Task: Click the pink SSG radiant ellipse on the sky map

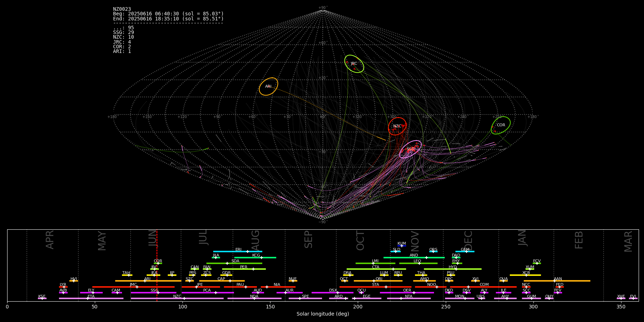Action: tap(410, 149)
